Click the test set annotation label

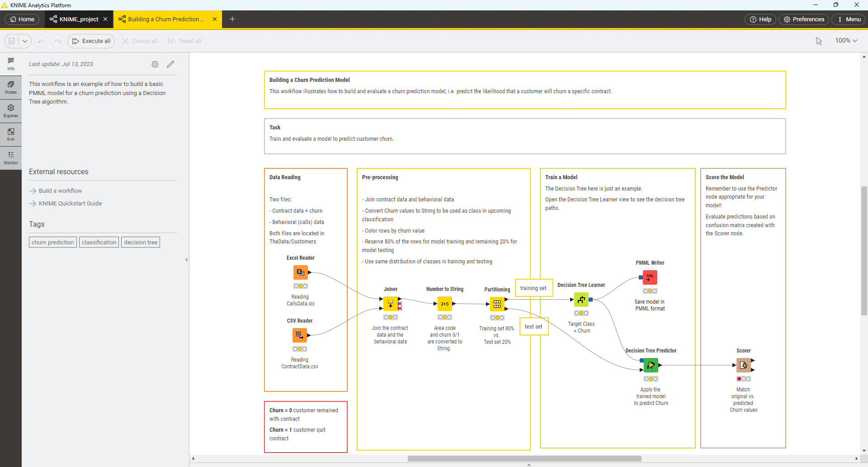coord(534,327)
